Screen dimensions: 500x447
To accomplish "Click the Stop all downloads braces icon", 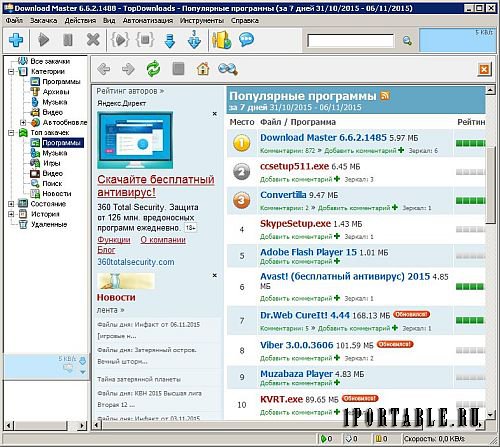I will [145, 40].
